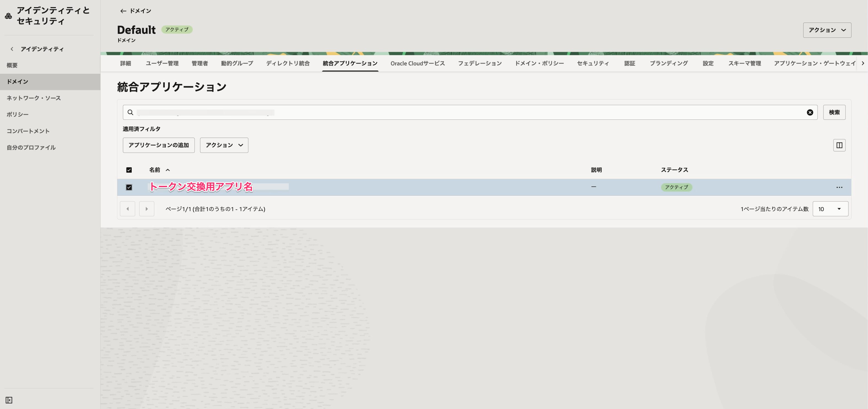Clear the search field using the X icon
The height and width of the screenshot is (409, 868).
[x=810, y=112]
